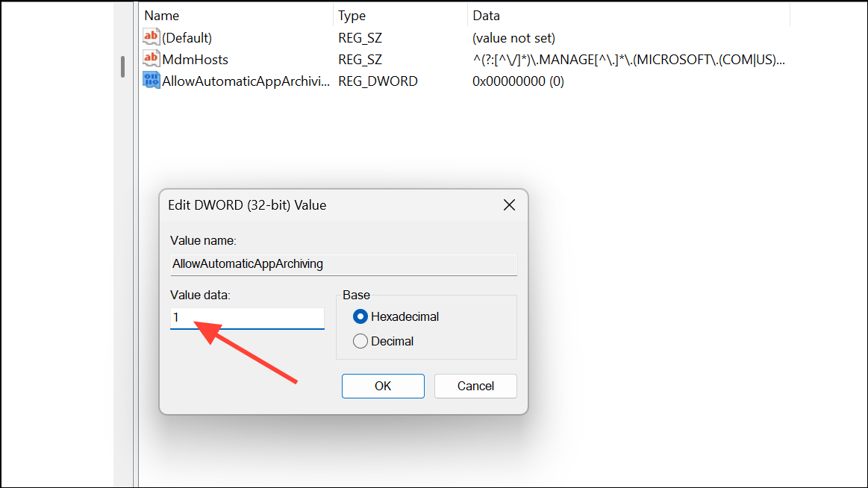868x488 pixels.
Task: Click the REG_SZ icon beside MdmHosts
Action: tap(152, 59)
